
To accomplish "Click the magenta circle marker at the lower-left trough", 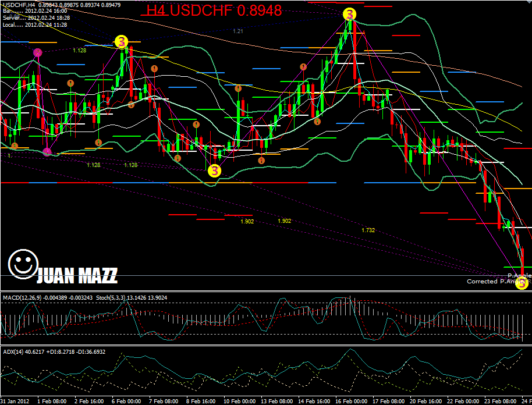I will click(x=47, y=152).
